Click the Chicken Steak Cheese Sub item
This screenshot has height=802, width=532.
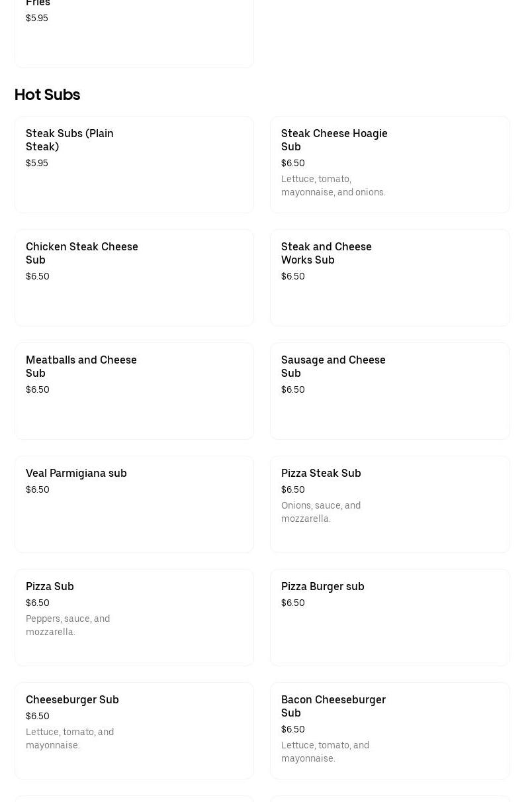[134, 277]
